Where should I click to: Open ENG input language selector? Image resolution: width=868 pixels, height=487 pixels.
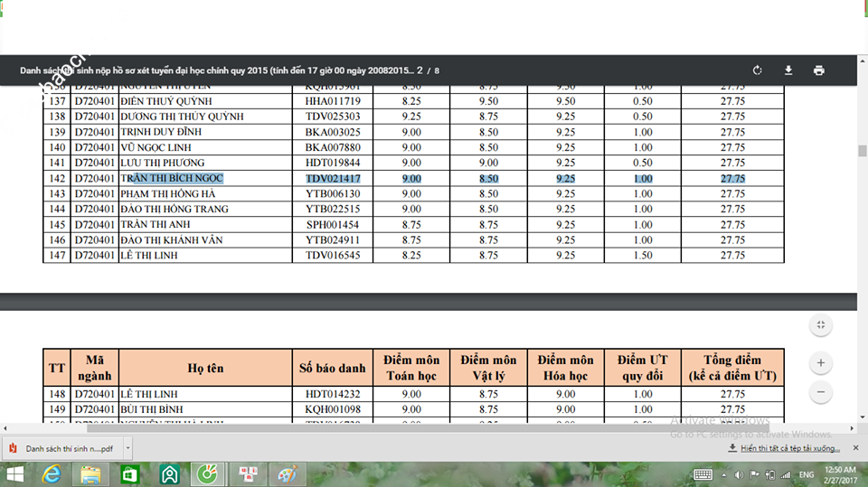(806, 474)
